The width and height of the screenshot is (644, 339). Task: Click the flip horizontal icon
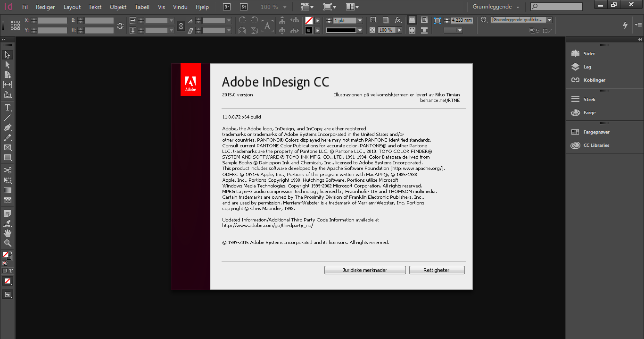point(242,31)
